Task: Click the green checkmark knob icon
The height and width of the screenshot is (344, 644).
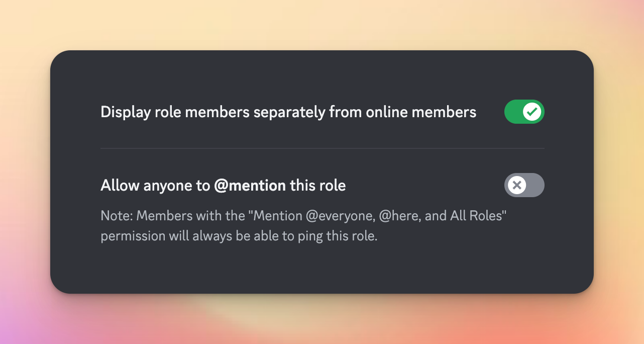Action: coord(532,112)
